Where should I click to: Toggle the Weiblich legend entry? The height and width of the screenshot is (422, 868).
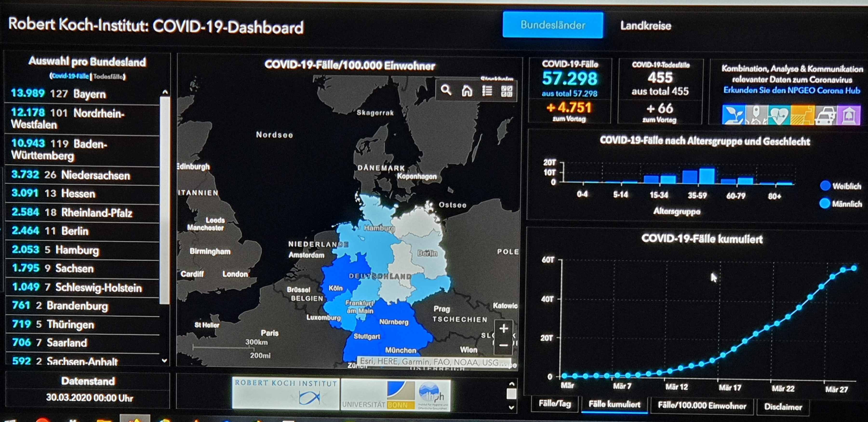pyautogui.click(x=840, y=186)
